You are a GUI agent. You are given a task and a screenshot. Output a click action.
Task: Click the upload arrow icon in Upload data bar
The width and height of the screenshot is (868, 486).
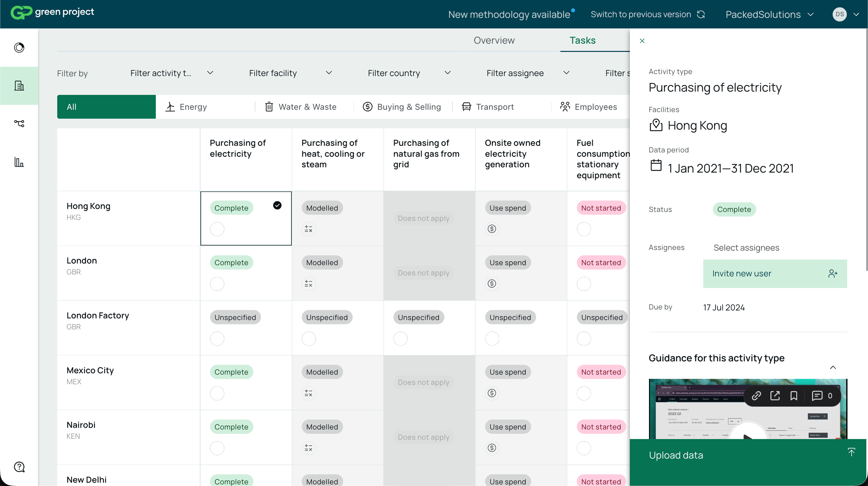pos(851,452)
